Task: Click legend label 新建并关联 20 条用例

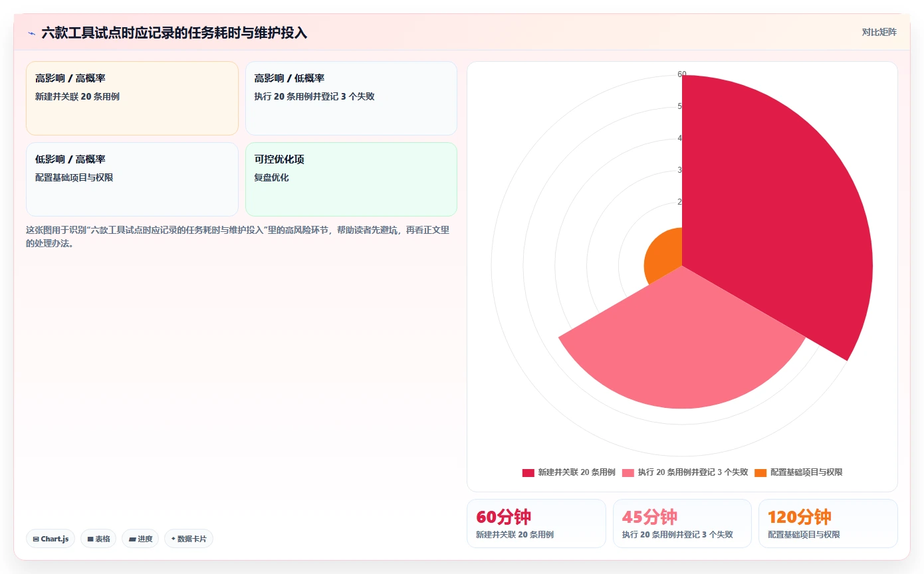Action: (576, 472)
